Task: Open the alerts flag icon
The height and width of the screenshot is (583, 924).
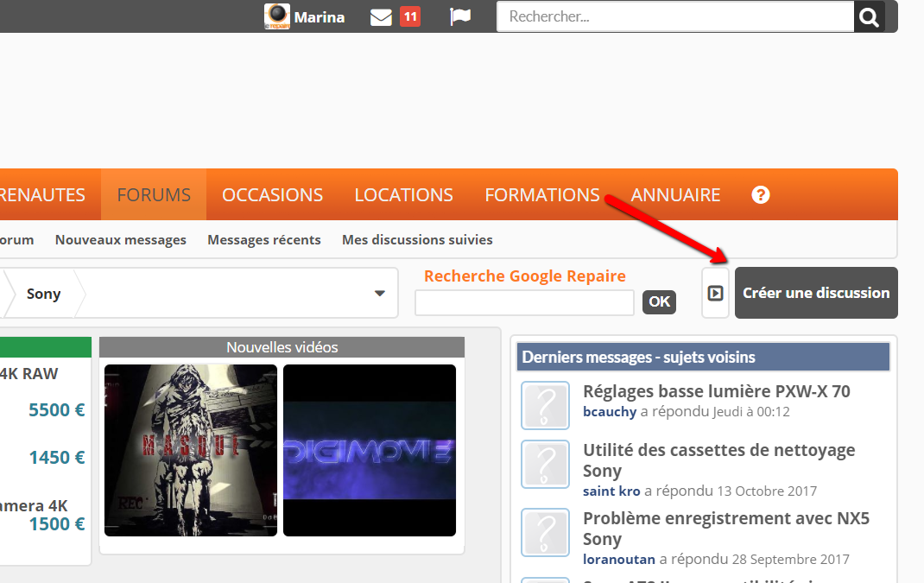Action: 460,17
